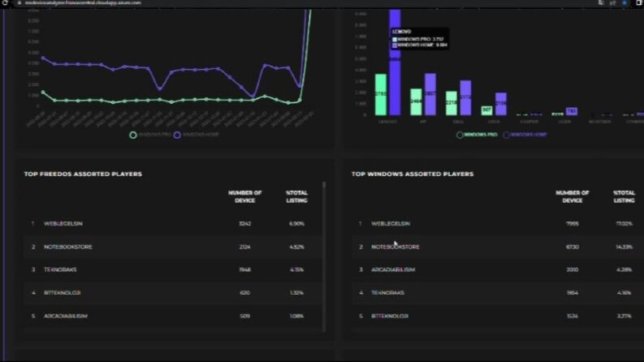Click %Total Listing header in Windows table
This screenshot has width=644, height=362.
(624, 196)
